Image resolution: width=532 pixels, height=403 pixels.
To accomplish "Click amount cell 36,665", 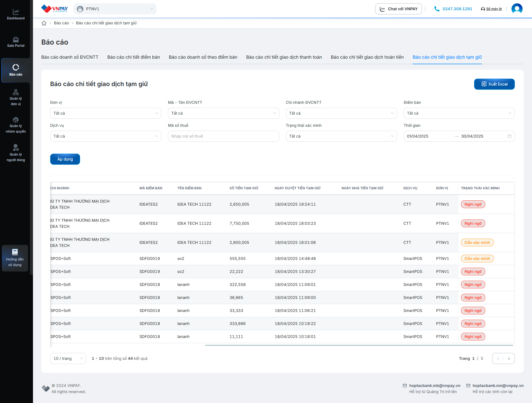I will tap(236, 298).
